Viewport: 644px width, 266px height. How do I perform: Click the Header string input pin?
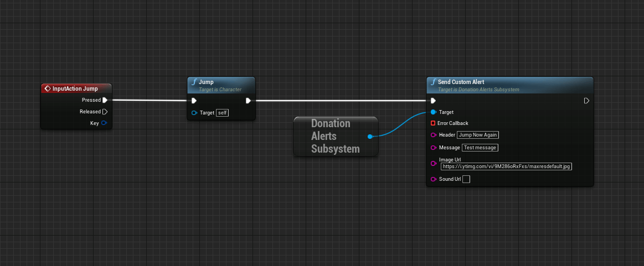[x=434, y=135]
